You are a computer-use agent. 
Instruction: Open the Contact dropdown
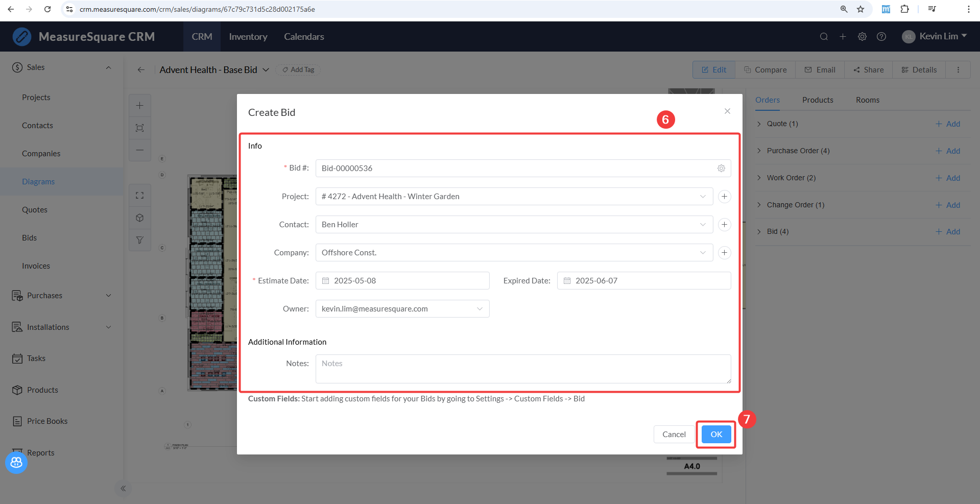[514, 225]
